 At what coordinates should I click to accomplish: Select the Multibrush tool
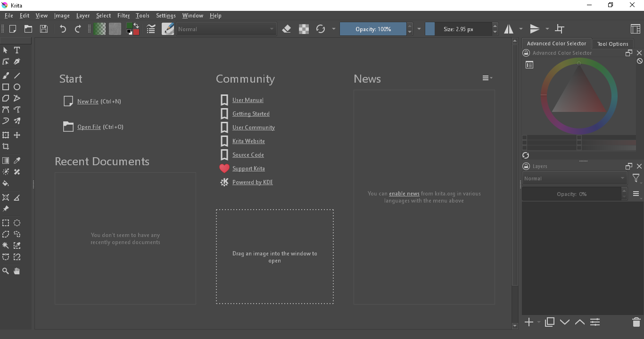[17, 121]
